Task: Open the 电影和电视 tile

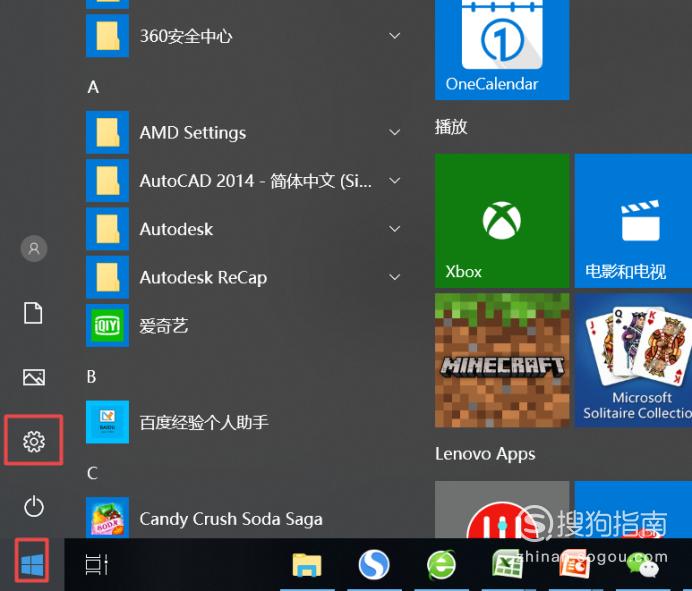Action: (x=633, y=221)
